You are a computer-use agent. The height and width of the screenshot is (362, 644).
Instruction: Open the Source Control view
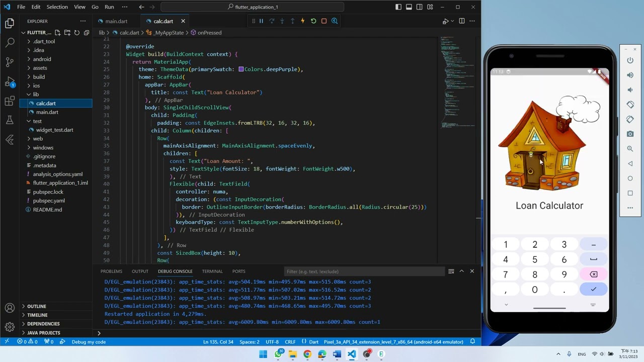click(x=10, y=62)
